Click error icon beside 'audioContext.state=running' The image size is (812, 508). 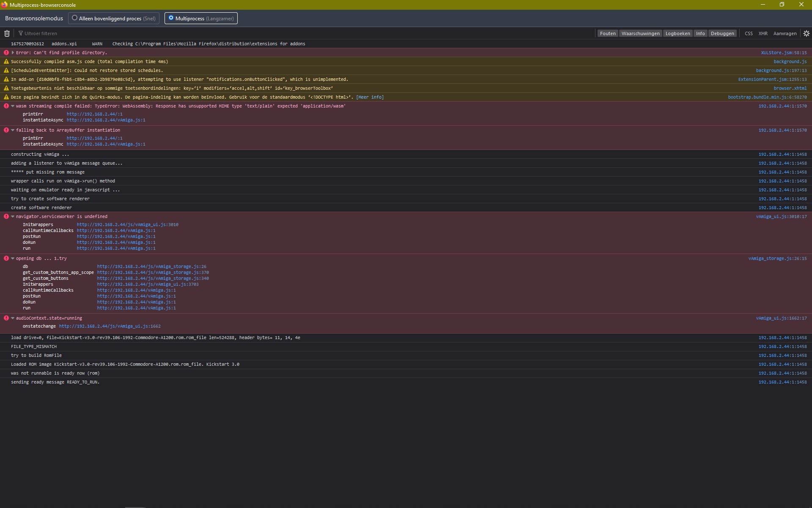pos(6,318)
